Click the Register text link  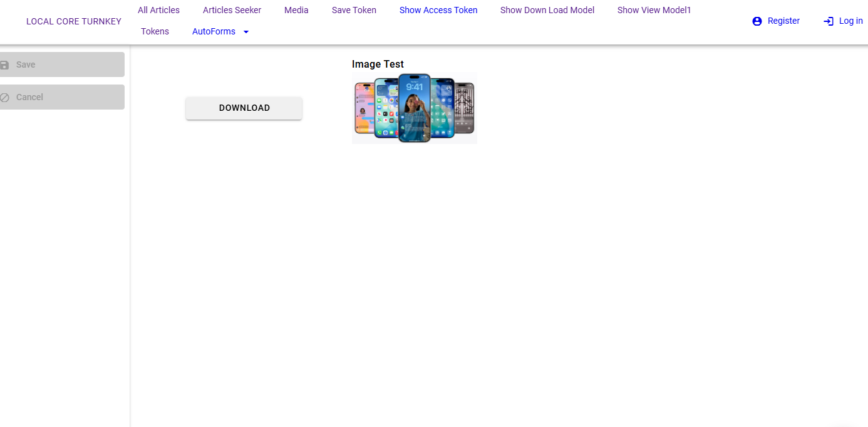click(x=783, y=21)
